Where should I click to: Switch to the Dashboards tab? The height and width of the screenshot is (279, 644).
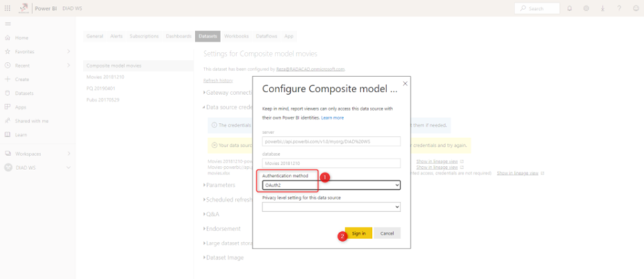pos(179,36)
